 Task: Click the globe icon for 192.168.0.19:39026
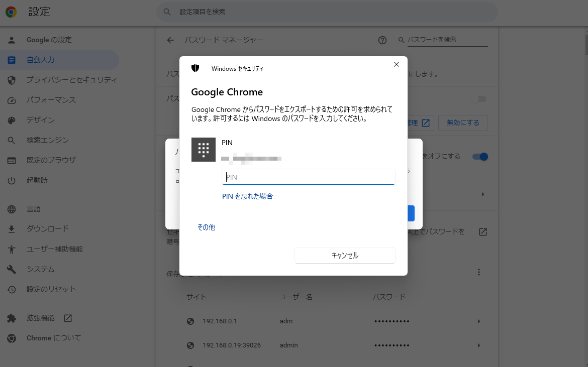pos(190,345)
